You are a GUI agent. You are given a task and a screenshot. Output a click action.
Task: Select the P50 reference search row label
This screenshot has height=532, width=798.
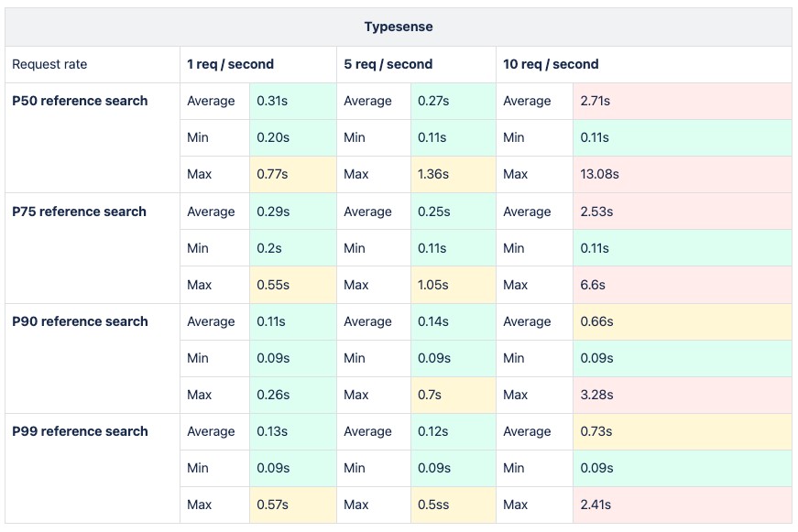80,101
